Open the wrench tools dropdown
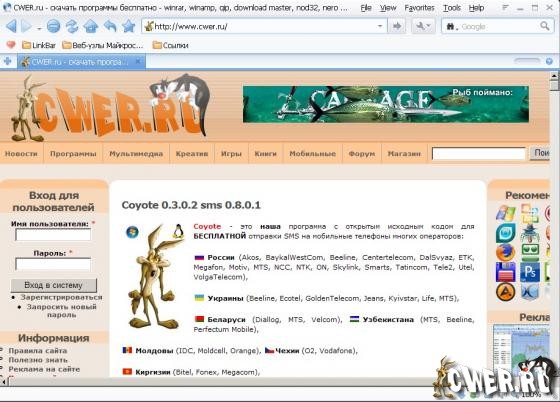The width and height of the screenshot is (560, 402). [424, 26]
